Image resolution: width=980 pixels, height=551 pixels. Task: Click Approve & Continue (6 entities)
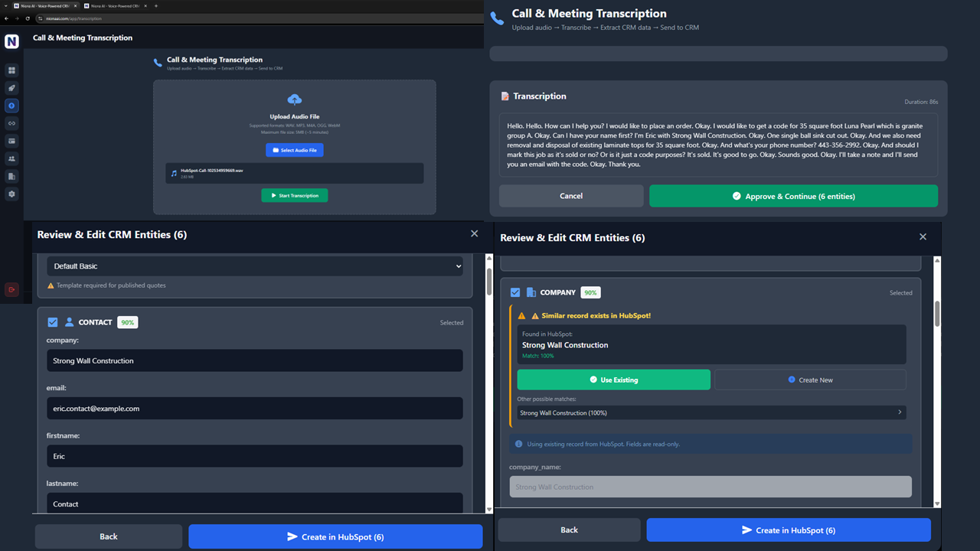click(x=793, y=196)
